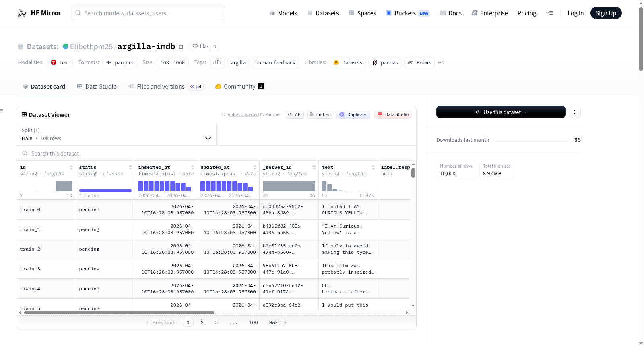
Task: Focus the top search models field
Action: (x=148, y=13)
